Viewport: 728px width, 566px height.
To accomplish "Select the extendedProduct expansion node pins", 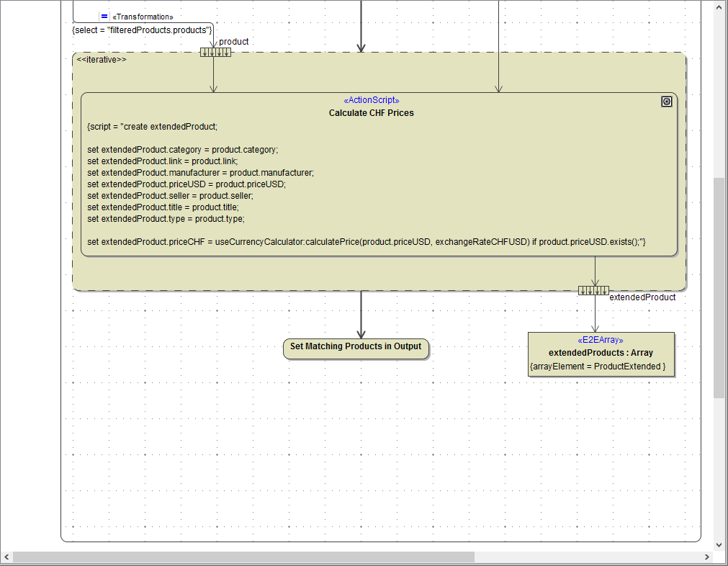I will (x=593, y=289).
